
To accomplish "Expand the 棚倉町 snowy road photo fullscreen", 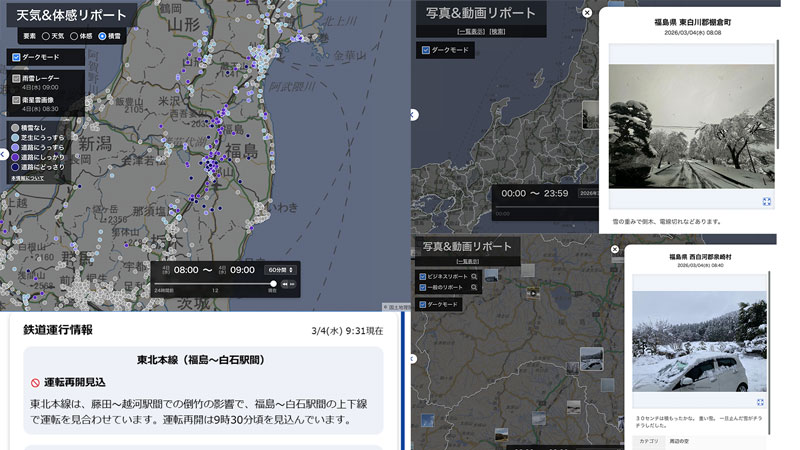I will pyautogui.click(x=767, y=201).
